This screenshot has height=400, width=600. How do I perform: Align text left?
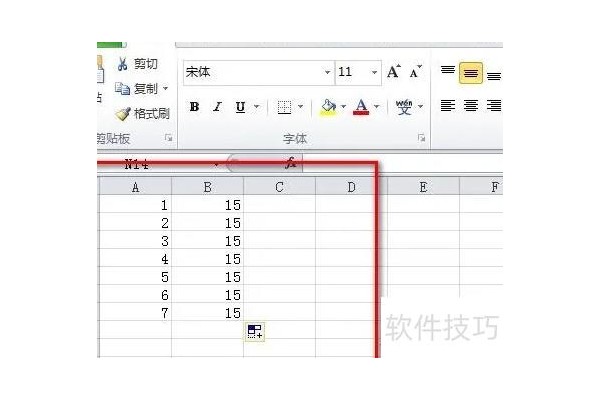(448, 105)
